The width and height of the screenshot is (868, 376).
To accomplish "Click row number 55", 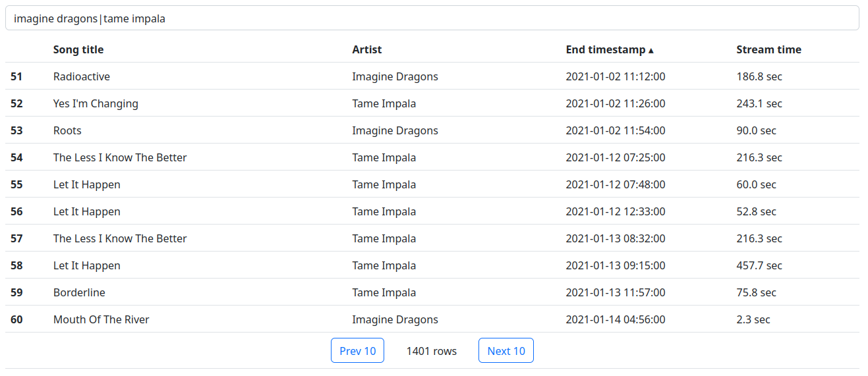I will coord(16,184).
